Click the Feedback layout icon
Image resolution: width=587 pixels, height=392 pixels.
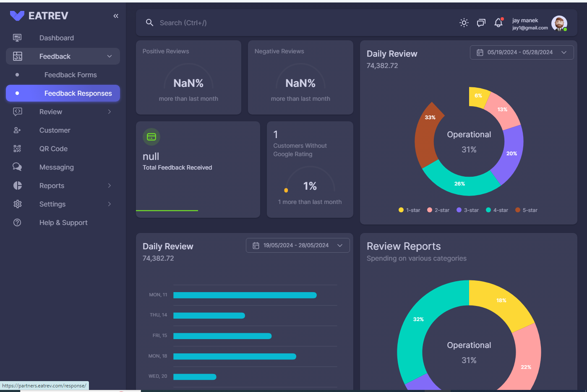coord(18,56)
